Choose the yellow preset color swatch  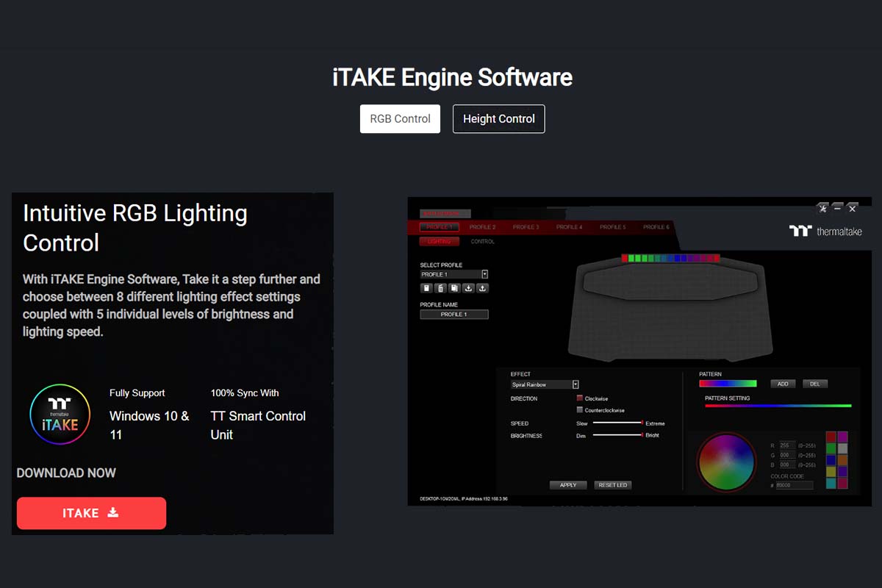(831, 471)
